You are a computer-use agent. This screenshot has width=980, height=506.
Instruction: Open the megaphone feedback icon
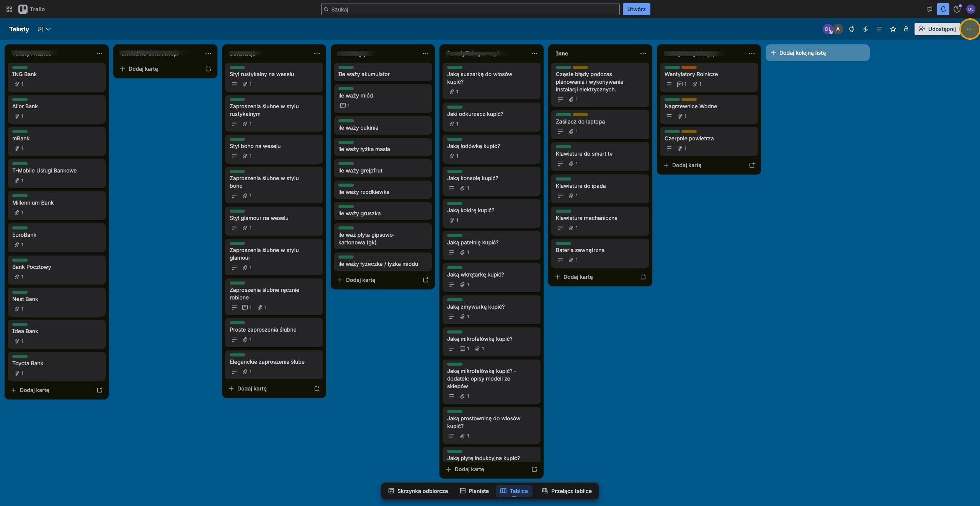pyautogui.click(x=929, y=9)
